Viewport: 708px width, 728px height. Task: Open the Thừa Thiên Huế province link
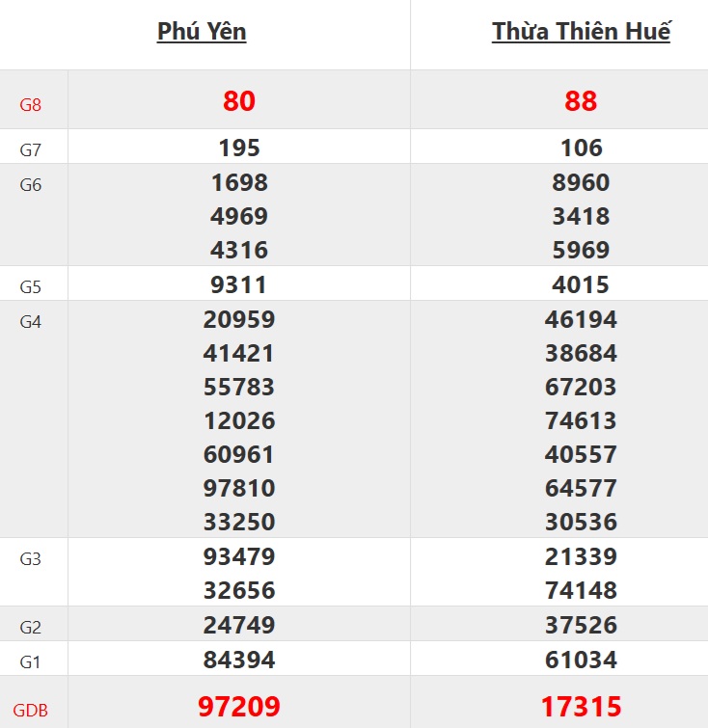pyautogui.click(x=581, y=32)
